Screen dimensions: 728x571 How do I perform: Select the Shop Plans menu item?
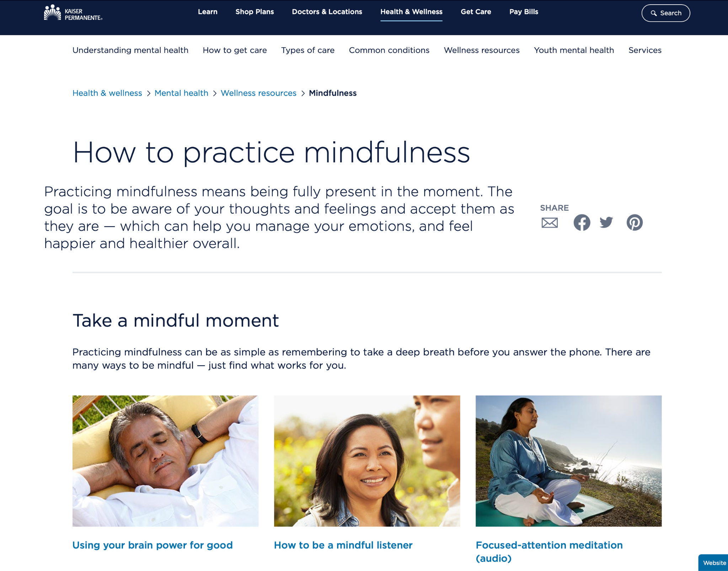coord(255,12)
